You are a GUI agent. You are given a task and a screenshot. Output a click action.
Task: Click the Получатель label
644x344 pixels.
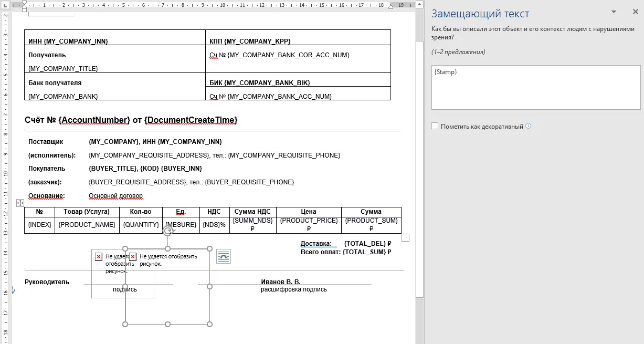click(x=47, y=55)
